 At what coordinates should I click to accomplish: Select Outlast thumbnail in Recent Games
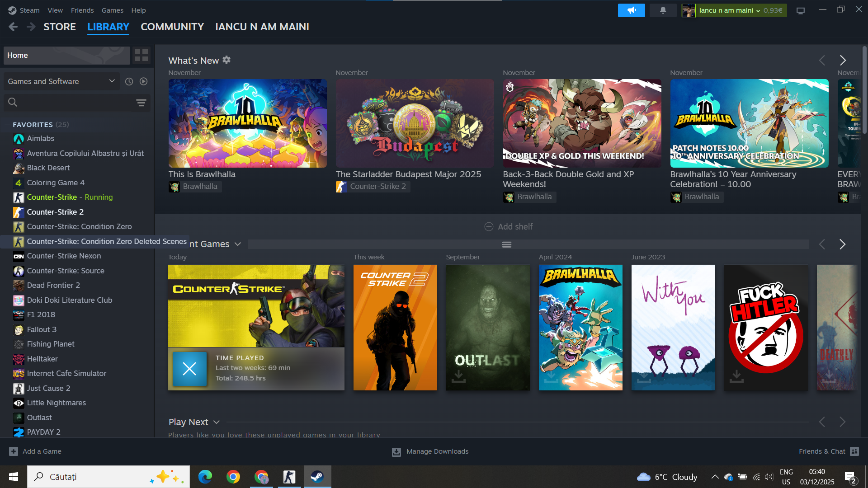487,327
